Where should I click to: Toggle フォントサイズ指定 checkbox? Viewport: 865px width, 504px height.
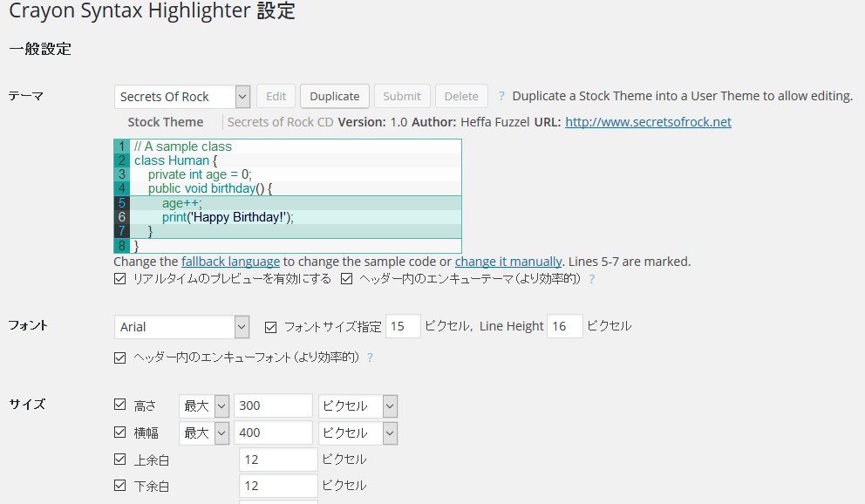(x=270, y=328)
